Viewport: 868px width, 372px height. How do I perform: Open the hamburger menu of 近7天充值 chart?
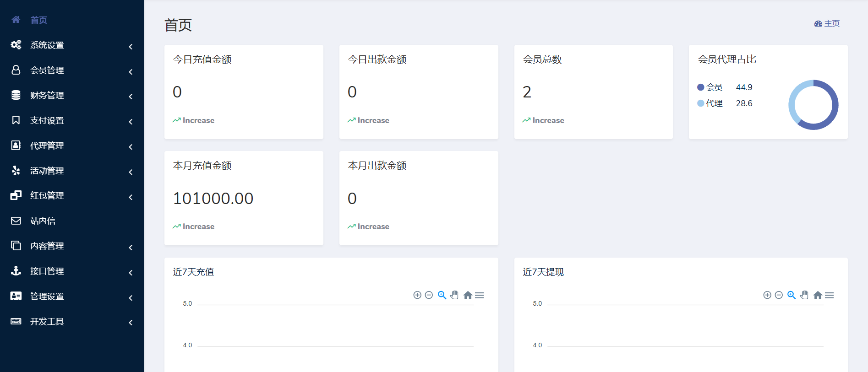click(480, 296)
